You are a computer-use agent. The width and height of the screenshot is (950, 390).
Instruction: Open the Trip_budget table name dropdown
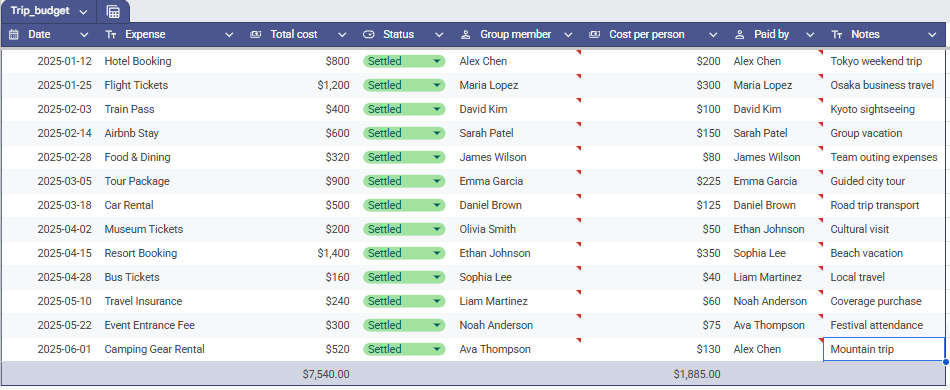[84, 12]
